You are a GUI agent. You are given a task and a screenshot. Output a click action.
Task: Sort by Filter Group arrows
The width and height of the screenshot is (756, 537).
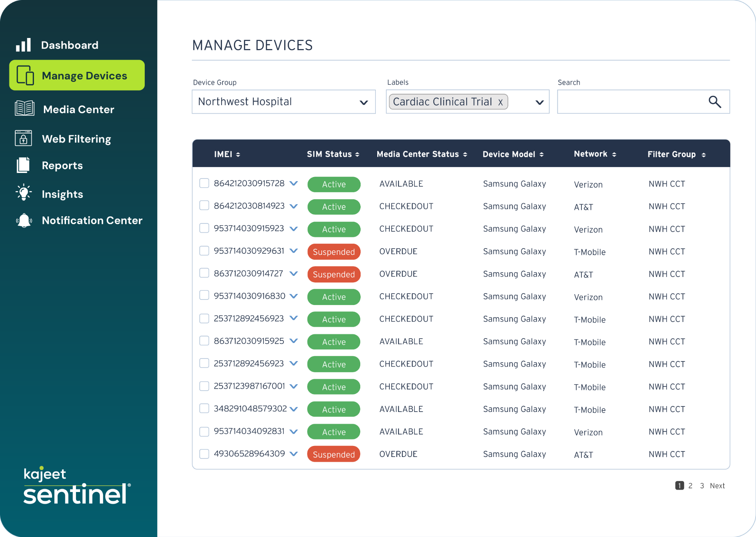point(704,155)
